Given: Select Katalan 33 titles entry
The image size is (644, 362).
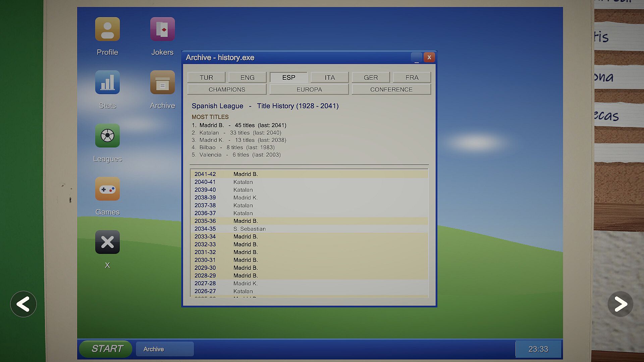Looking at the screenshot, I should tap(236, 133).
